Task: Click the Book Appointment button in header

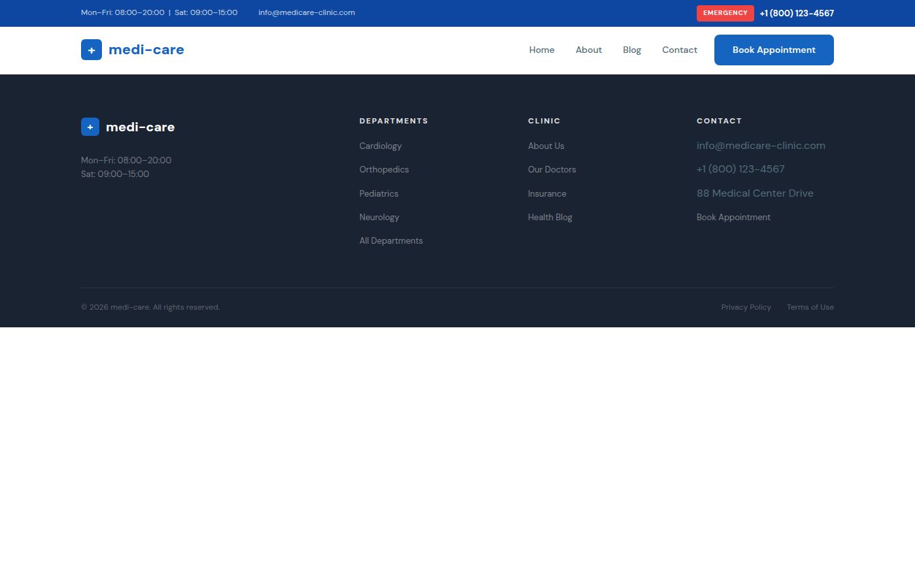Action: pyautogui.click(x=774, y=50)
